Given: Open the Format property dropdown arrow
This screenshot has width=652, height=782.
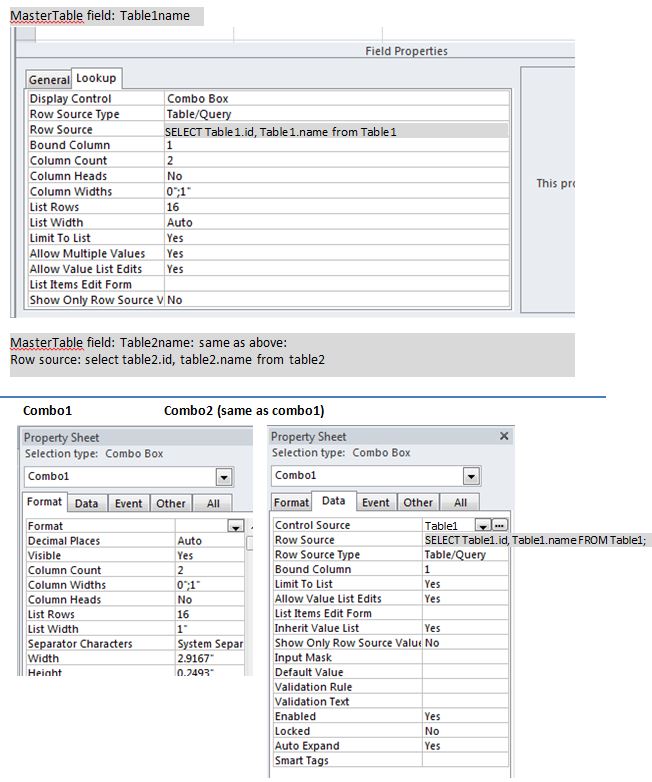Looking at the screenshot, I should coord(235,526).
